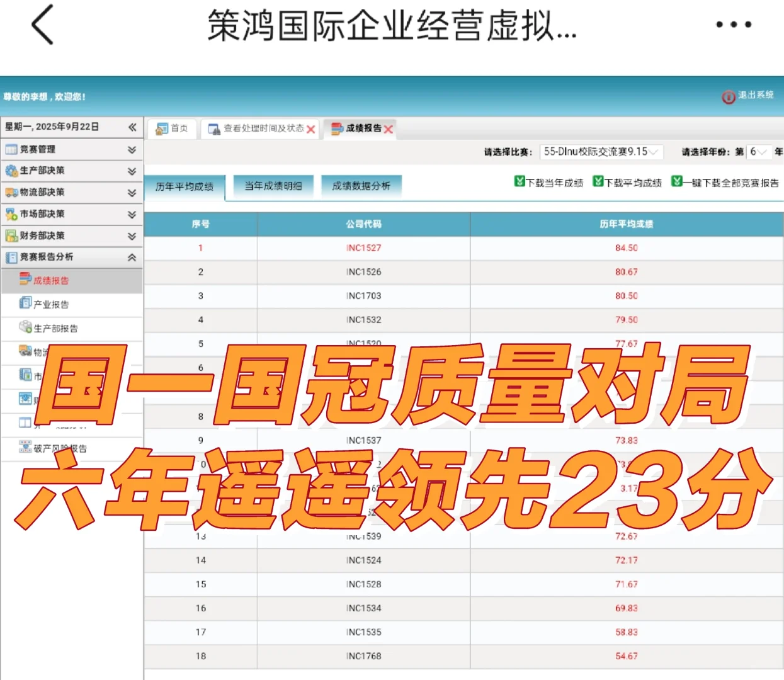The image size is (784, 680).
Task: Click the 破产风险报告 icon
Action: (25, 447)
